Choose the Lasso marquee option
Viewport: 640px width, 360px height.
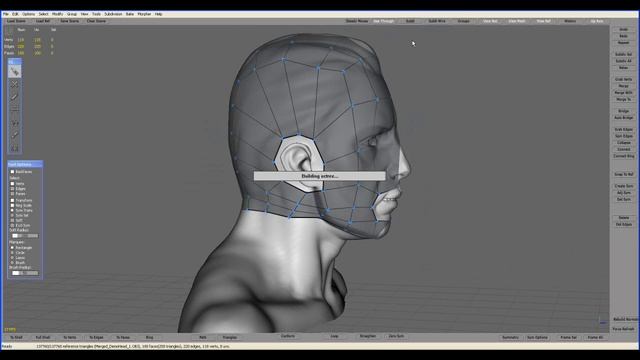pos(12,258)
